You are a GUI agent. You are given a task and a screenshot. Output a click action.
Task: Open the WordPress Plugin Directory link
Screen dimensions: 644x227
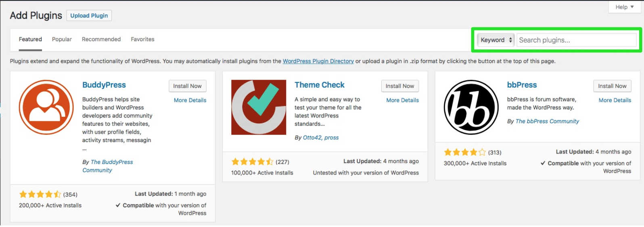(318, 61)
